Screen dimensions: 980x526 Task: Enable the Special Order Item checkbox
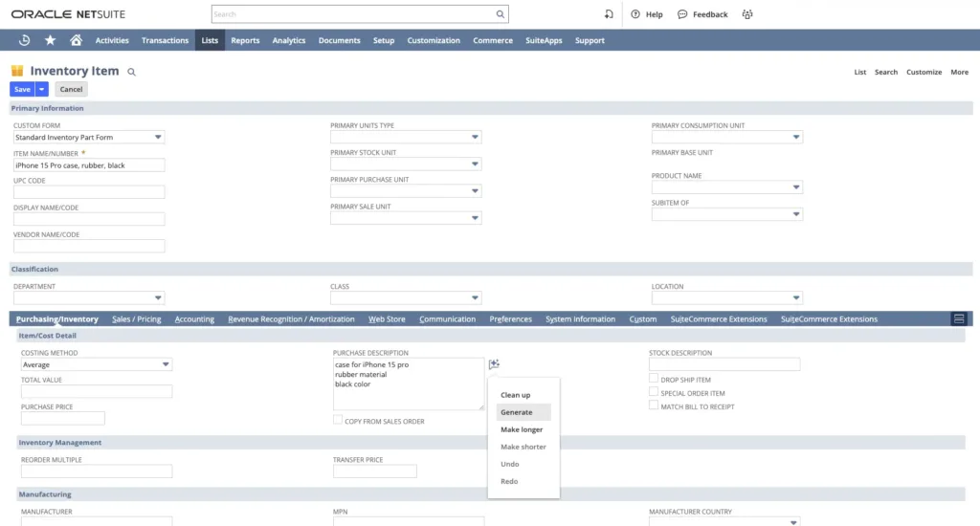tap(653, 392)
